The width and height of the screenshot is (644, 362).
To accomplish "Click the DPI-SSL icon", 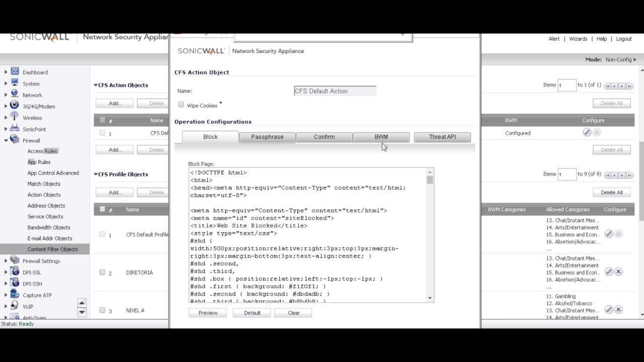I will point(15,272).
